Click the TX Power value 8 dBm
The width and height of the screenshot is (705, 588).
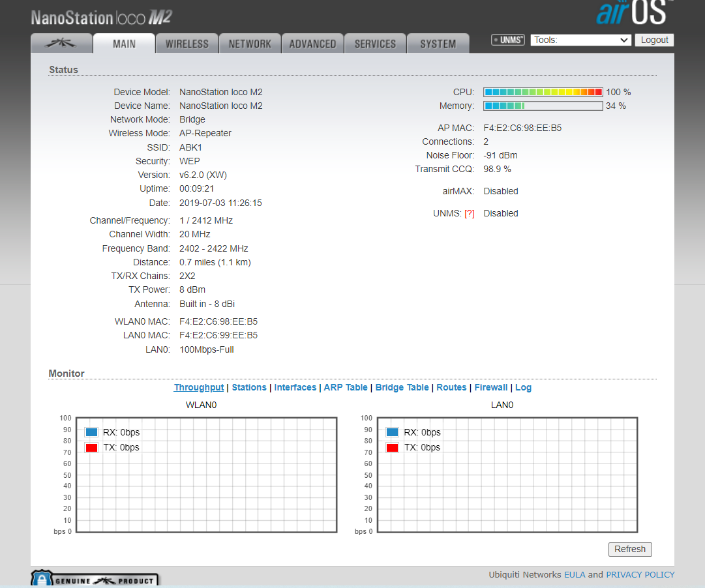point(192,289)
